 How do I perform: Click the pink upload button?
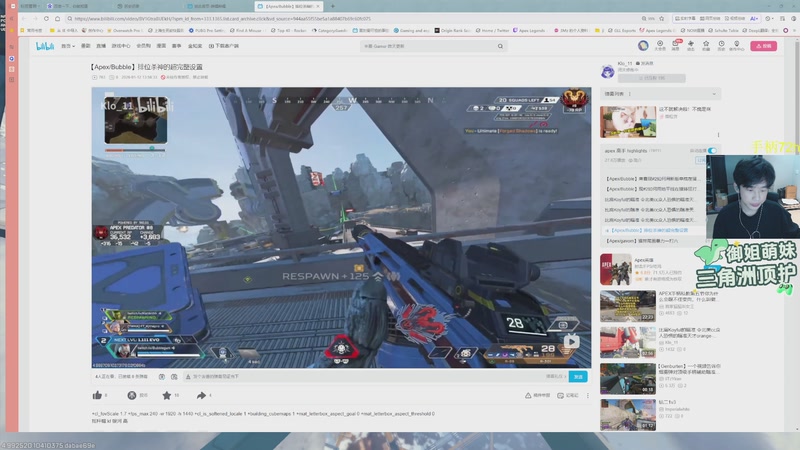point(763,46)
